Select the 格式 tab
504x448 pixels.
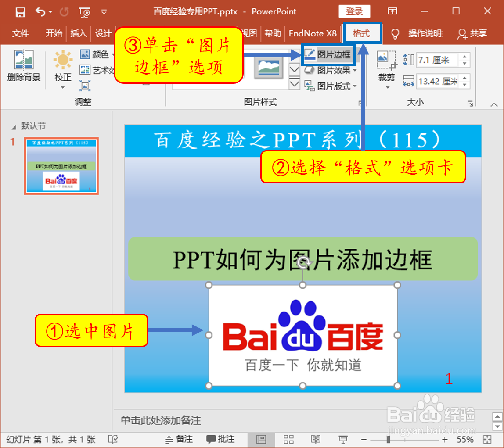pyautogui.click(x=361, y=33)
